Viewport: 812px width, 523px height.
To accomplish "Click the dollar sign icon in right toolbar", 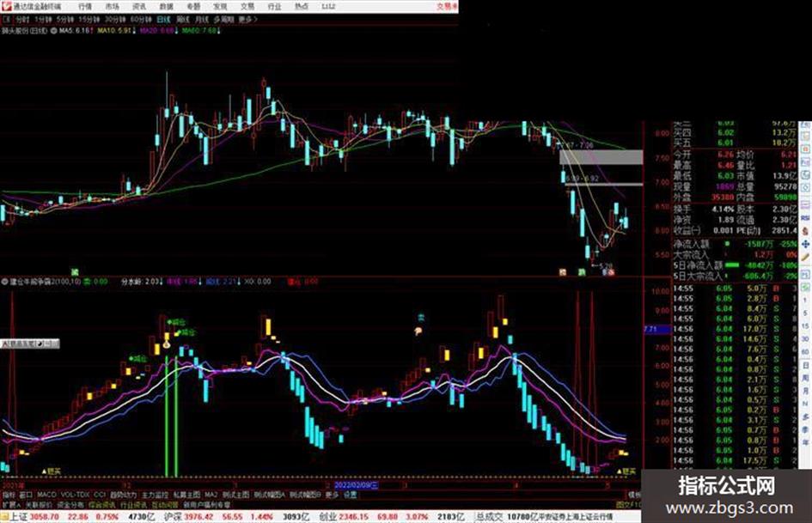I will click(805, 230).
